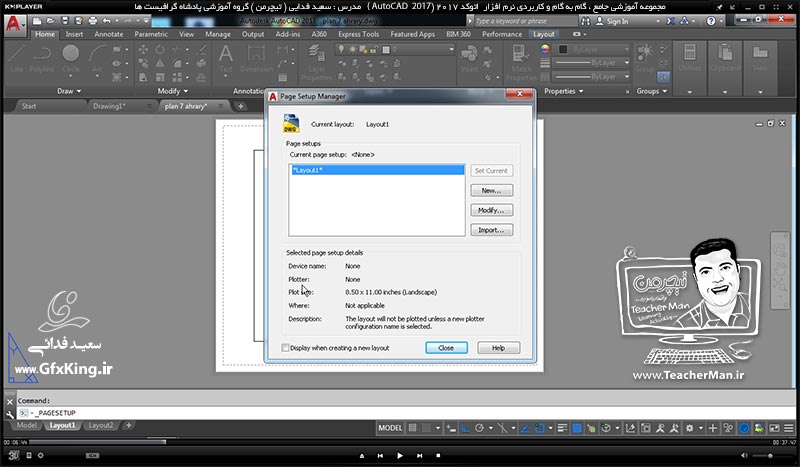This screenshot has width=800, height=467.
Task: Select the Circle tool
Action: 70,57
